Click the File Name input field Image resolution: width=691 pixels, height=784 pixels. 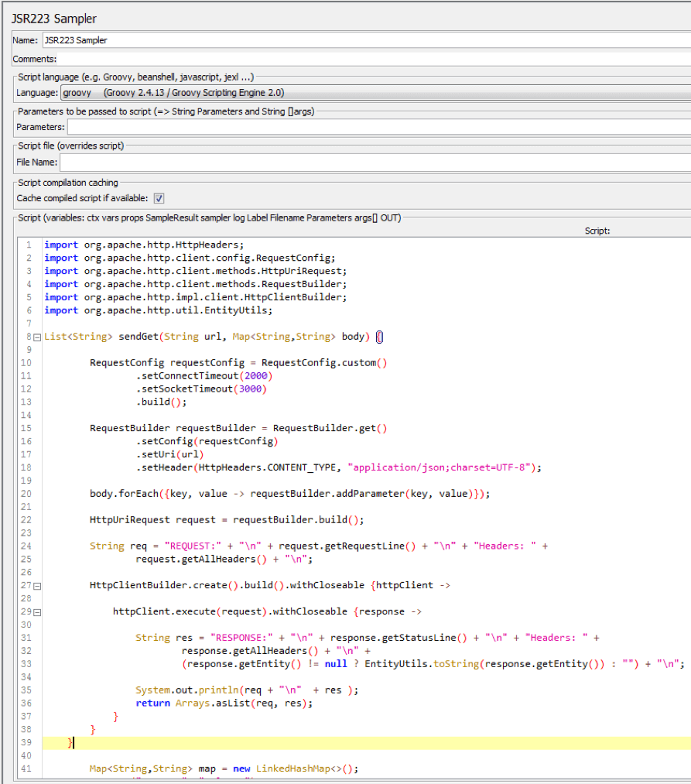point(375,162)
